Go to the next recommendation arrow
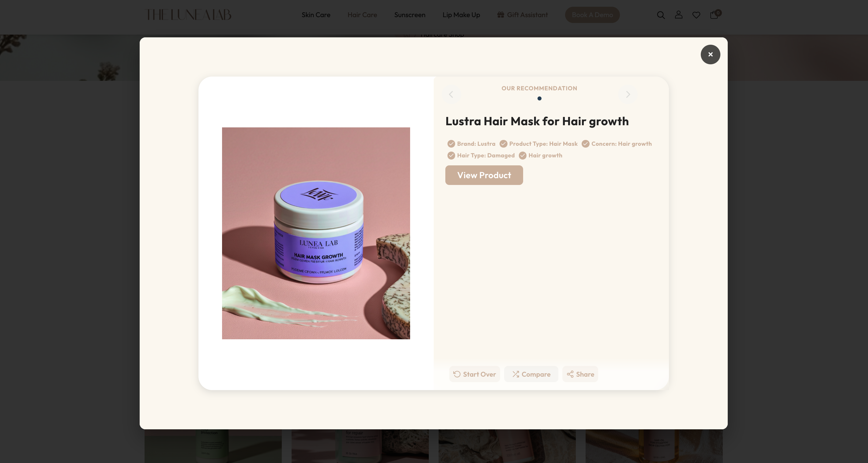Screen dimensions: 868x463 tap(628, 94)
